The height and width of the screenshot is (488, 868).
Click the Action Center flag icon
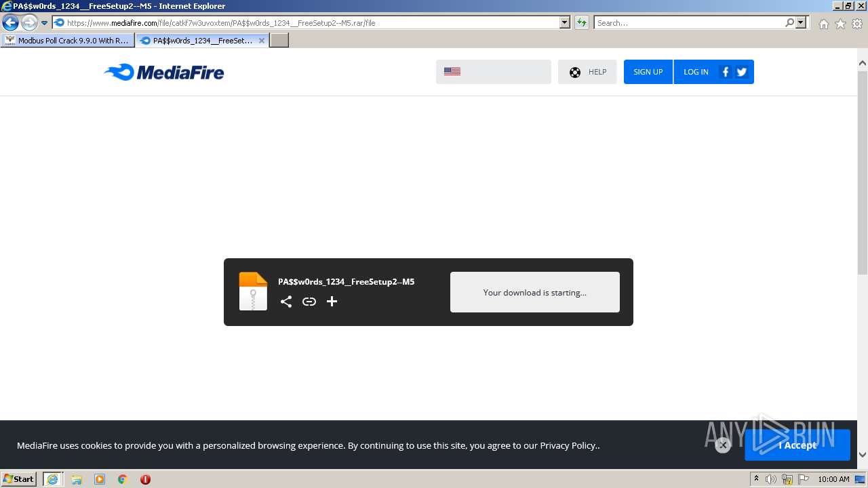(804, 479)
